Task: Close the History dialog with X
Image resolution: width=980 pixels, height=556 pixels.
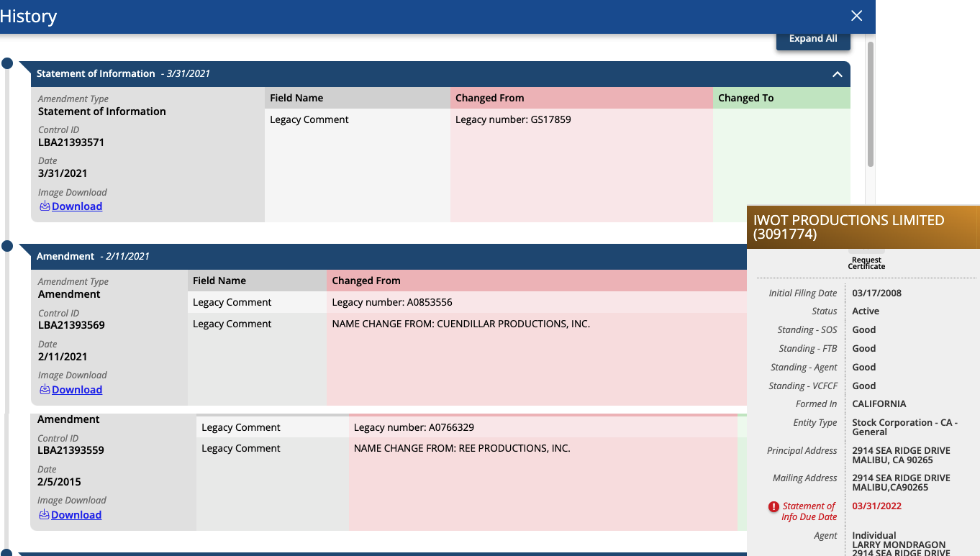Action: tap(856, 16)
